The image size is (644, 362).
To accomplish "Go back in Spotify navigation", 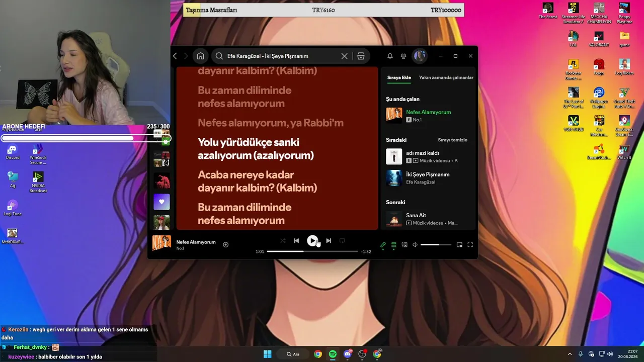I will click(x=175, y=56).
